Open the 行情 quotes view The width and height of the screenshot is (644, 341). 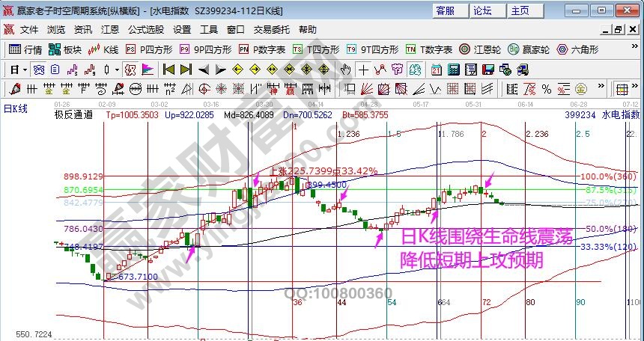25,49
